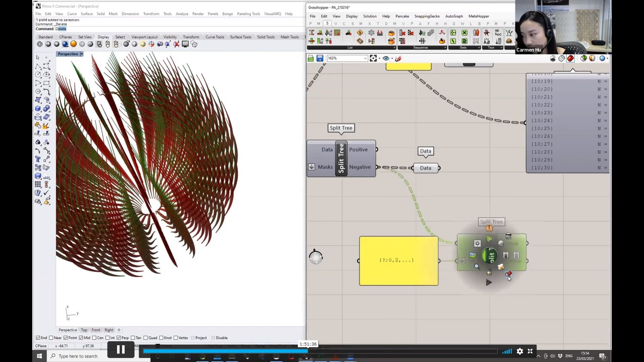Image resolution: width=644 pixels, height=362 pixels.
Task: Open a file from the Grasshopper toolbar
Action: 310,58
